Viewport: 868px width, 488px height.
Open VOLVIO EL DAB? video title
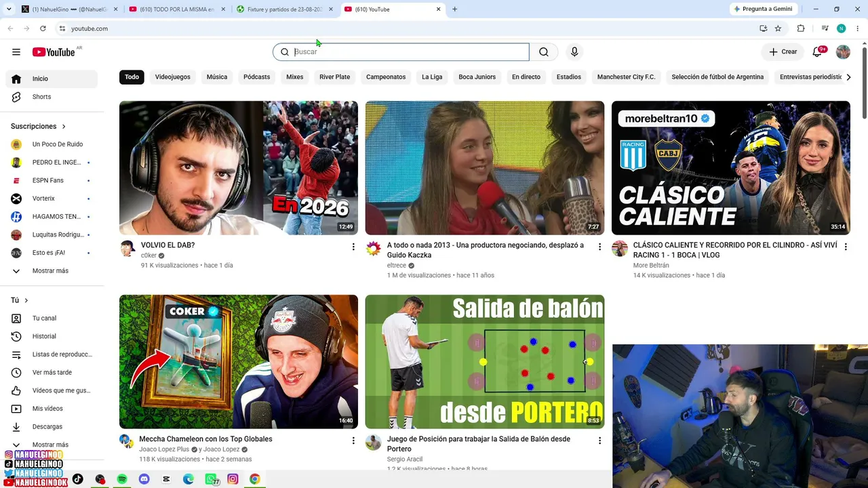click(168, 245)
